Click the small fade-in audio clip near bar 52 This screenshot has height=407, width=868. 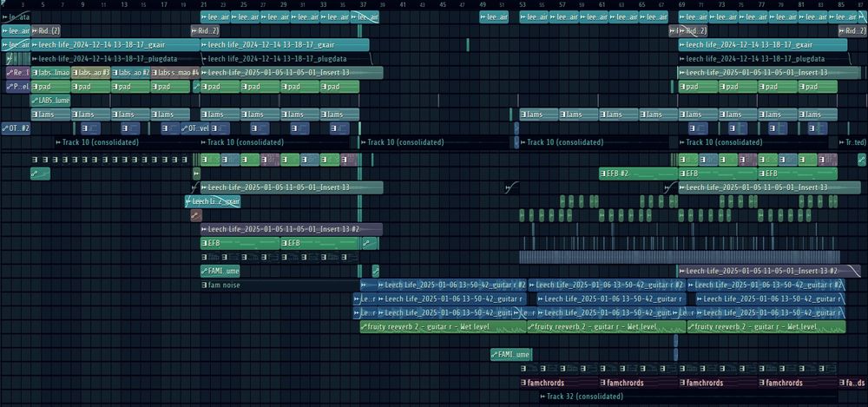point(512,187)
